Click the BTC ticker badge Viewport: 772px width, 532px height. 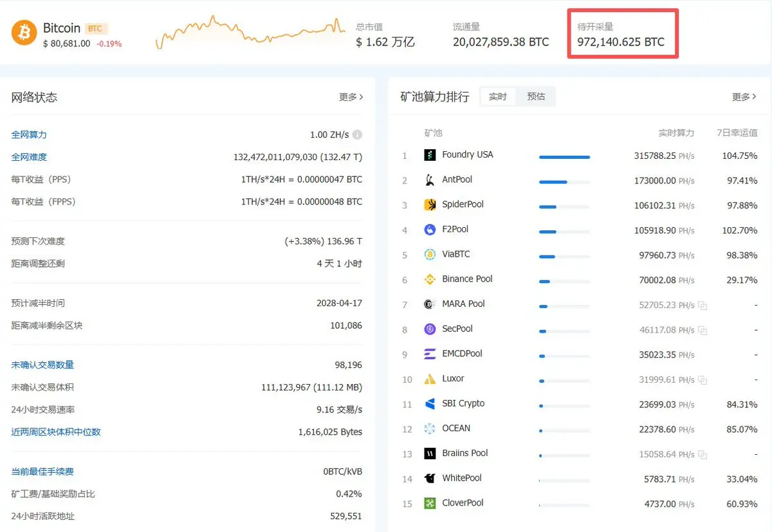pos(95,28)
